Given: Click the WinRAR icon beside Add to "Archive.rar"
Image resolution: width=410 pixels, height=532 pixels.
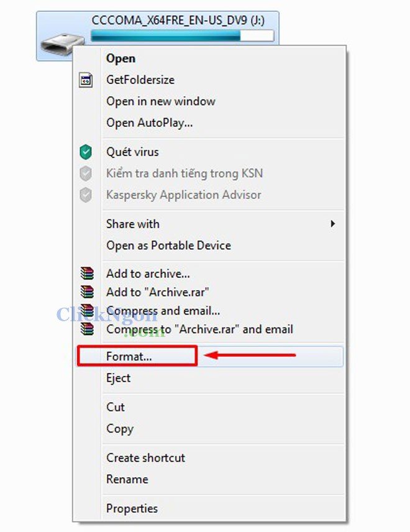Looking at the screenshot, I should tap(87, 291).
